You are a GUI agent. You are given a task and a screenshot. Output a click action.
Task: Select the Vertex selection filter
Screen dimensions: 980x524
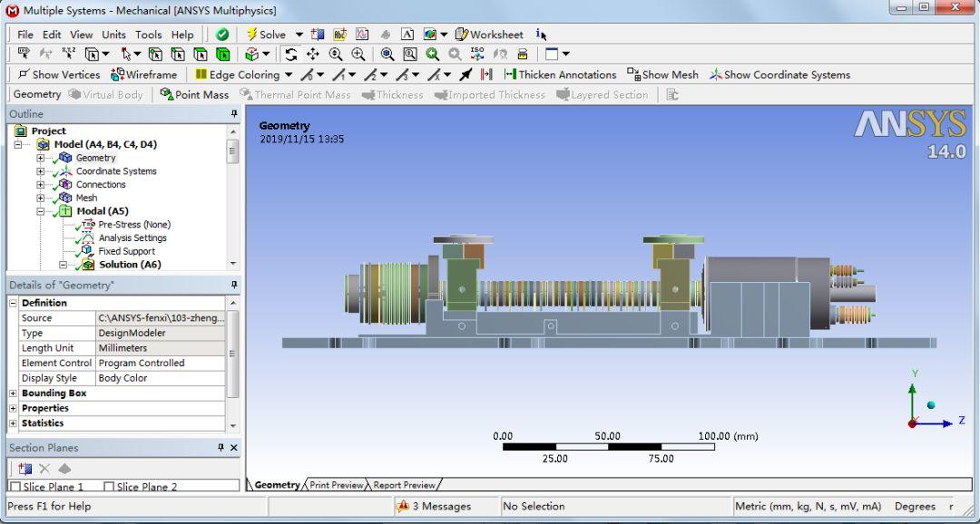(155, 53)
